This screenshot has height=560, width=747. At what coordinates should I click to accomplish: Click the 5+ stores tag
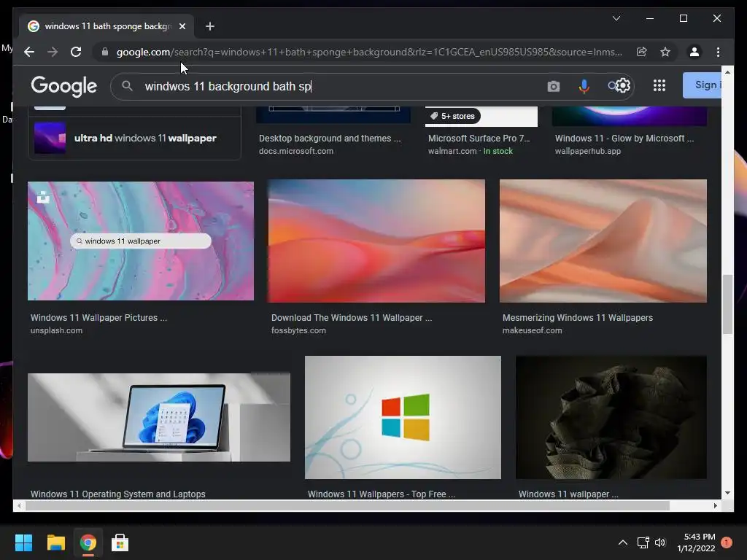coord(452,116)
